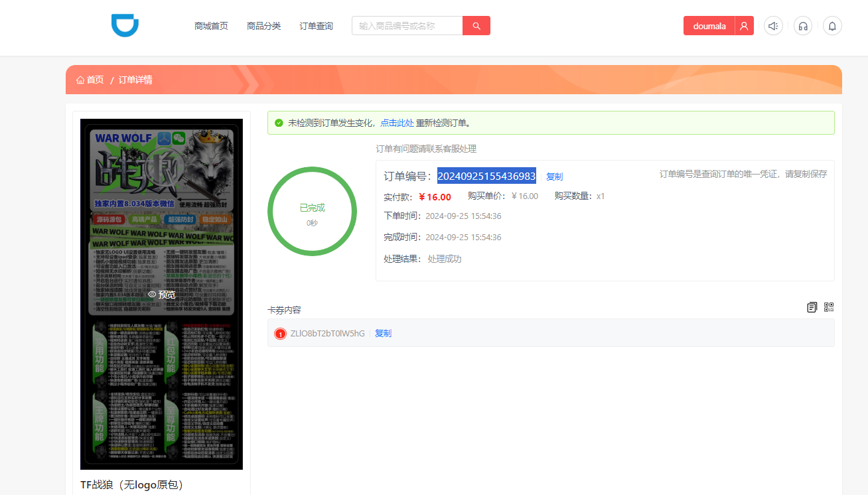
Task: Click the green success check icon
Action: (x=279, y=123)
